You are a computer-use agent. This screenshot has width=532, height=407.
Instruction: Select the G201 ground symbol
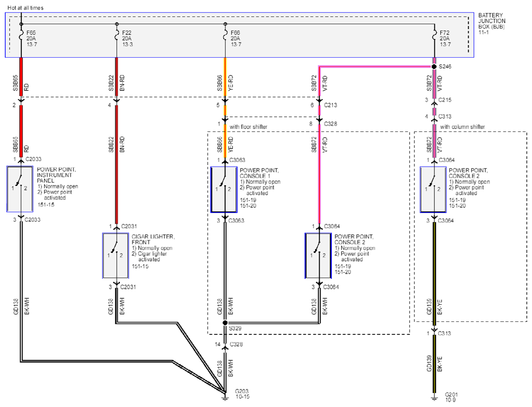click(x=434, y=397)
